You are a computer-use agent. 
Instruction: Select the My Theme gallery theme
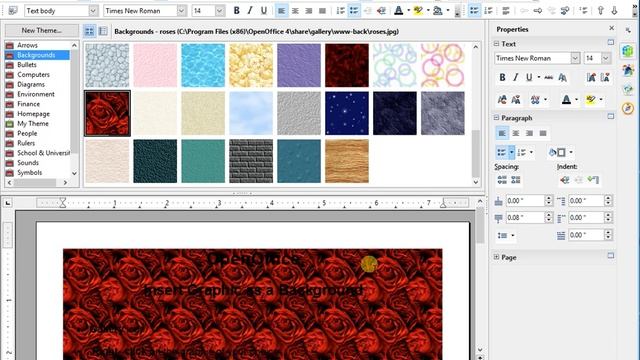pyautogui.click(x=33, y=123)
